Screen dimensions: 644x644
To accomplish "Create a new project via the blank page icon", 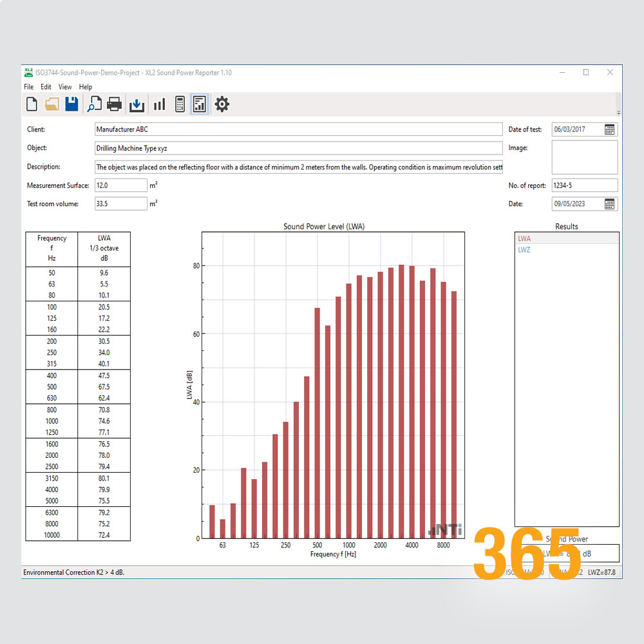I will coord(32,104).
